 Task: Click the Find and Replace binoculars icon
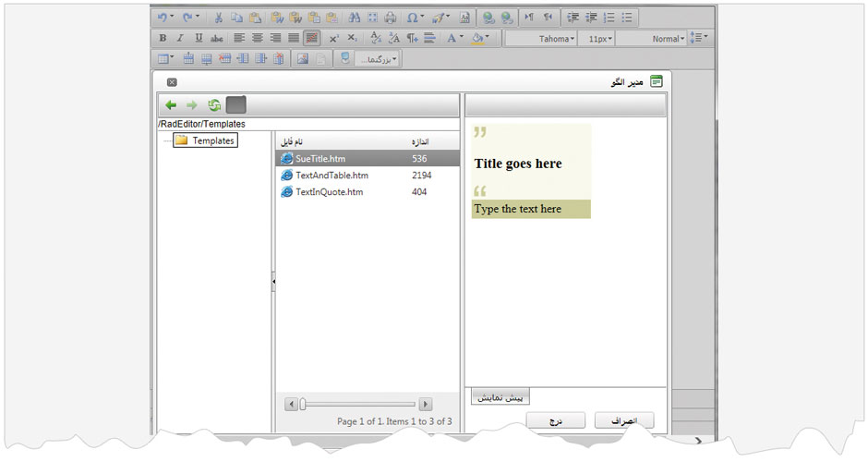355,18
